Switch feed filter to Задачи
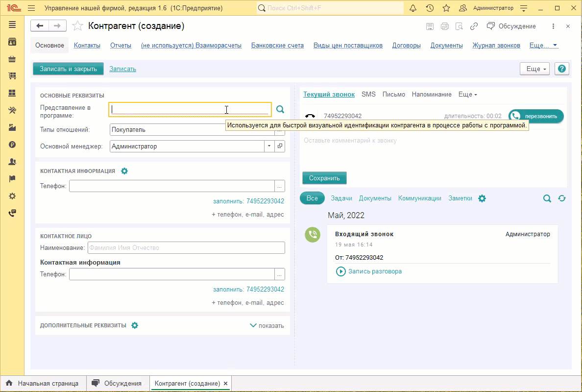This screenshot has width=582, height=392. point(341,198)
